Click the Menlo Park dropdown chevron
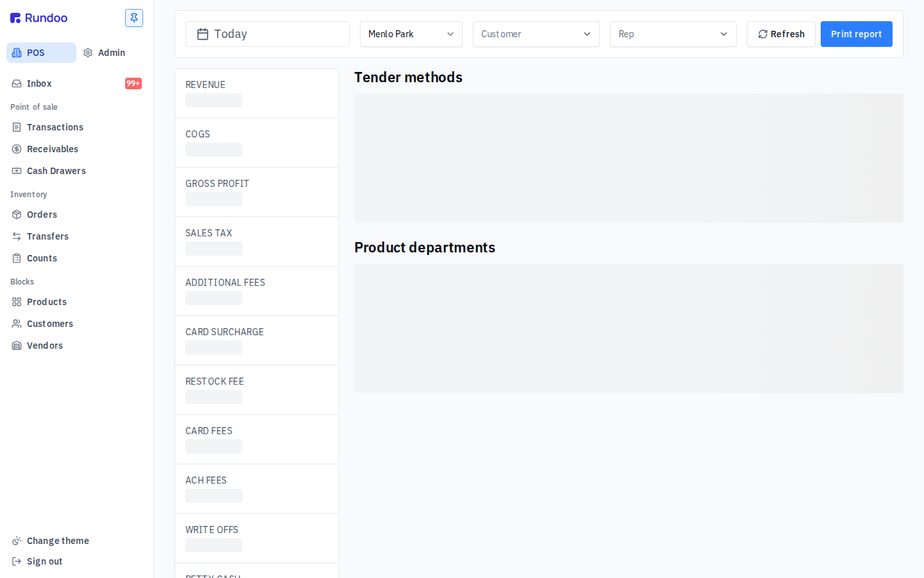 [x=450, y=34]
